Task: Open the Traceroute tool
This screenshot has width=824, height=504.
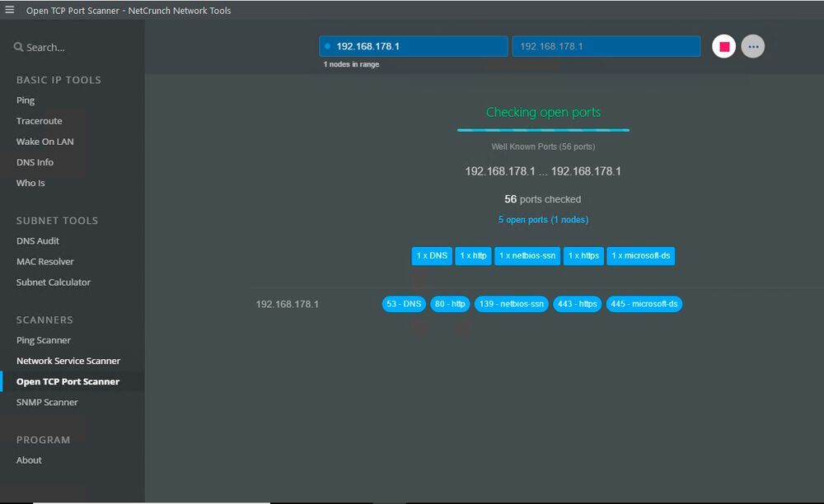Action: point(39,121)
